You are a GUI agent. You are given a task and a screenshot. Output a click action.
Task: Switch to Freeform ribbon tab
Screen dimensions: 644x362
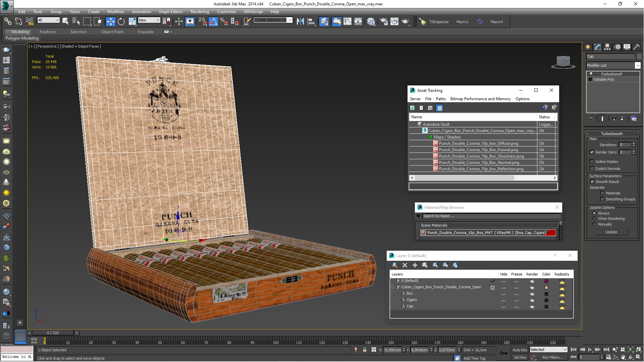48,32
